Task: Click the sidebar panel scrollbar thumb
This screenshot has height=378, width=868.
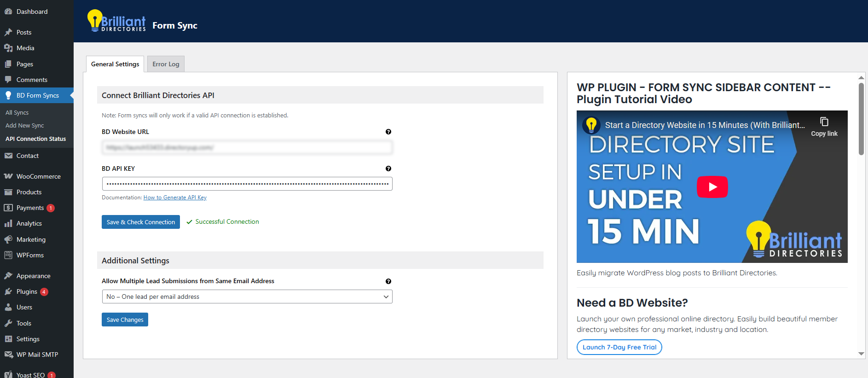Action: tap(861, 119)
